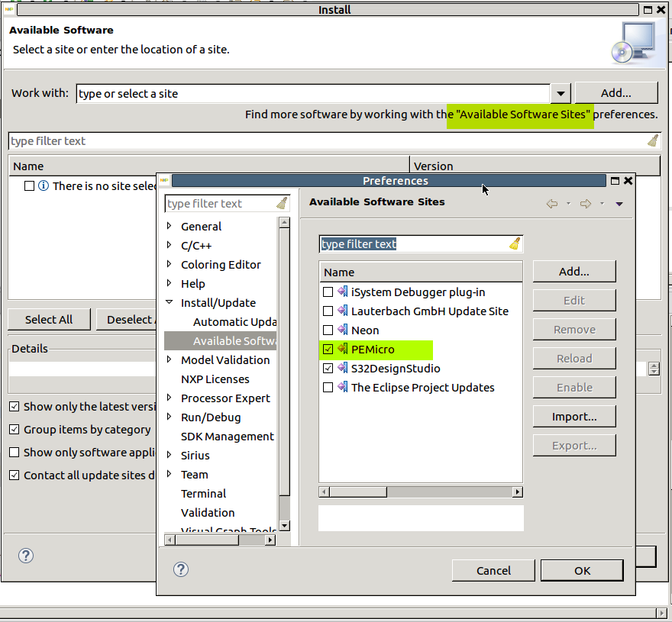The image size is (672, 622).
Task: Click Lauterbach GmbH site icon
Action: coord(342,311)
